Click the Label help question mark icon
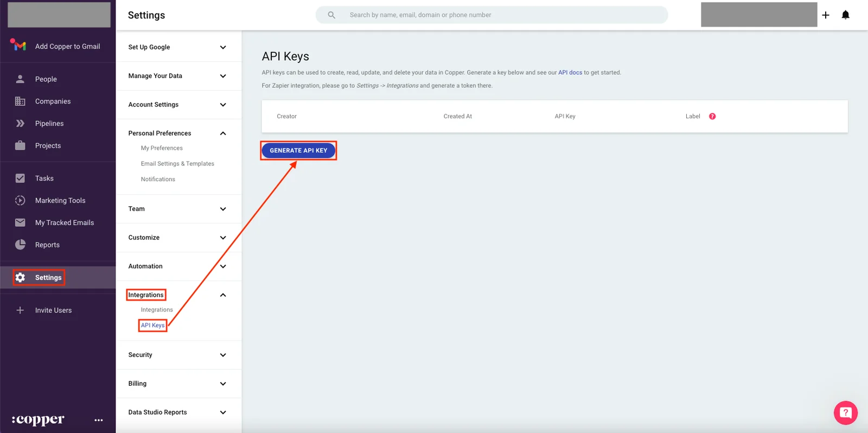This screenshot has width=868, height=433. pyautogui.click(x=712, y=116)
